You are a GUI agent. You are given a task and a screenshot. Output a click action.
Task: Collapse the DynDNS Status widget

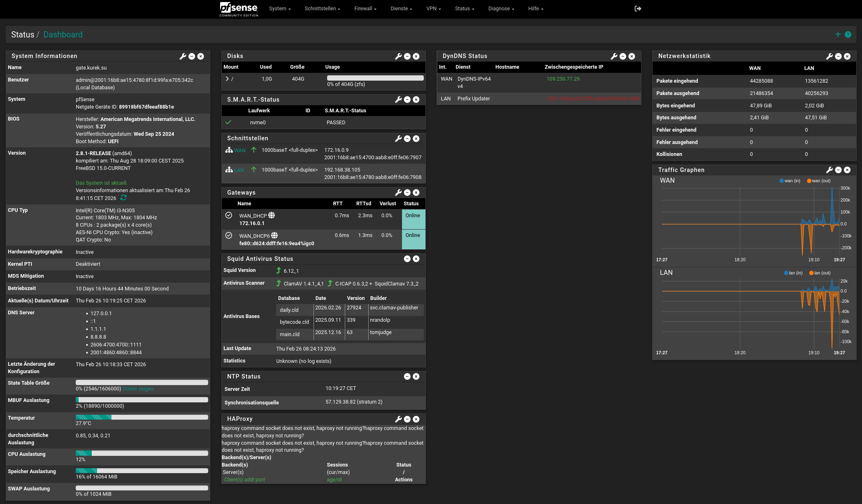(x=623, y=56)
